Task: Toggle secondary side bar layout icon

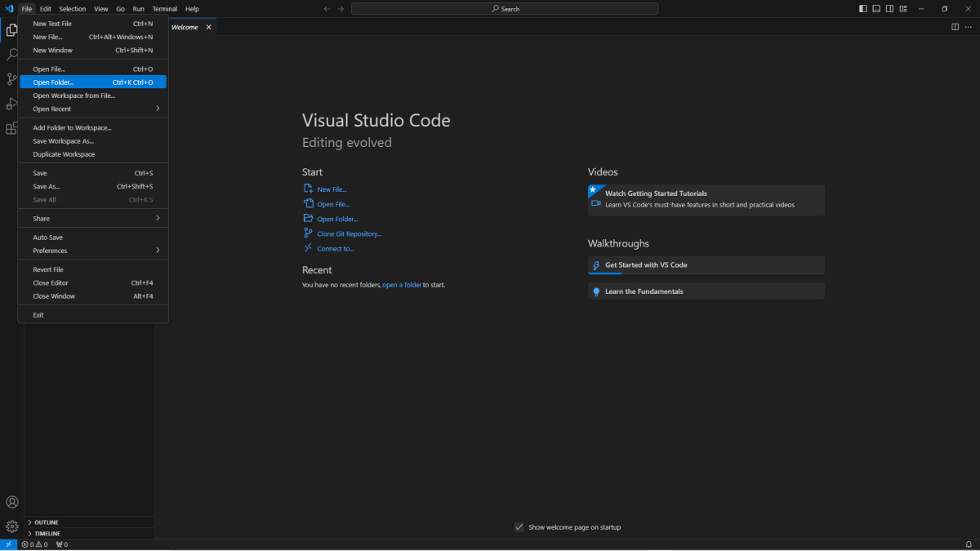Action: [889, 9]
